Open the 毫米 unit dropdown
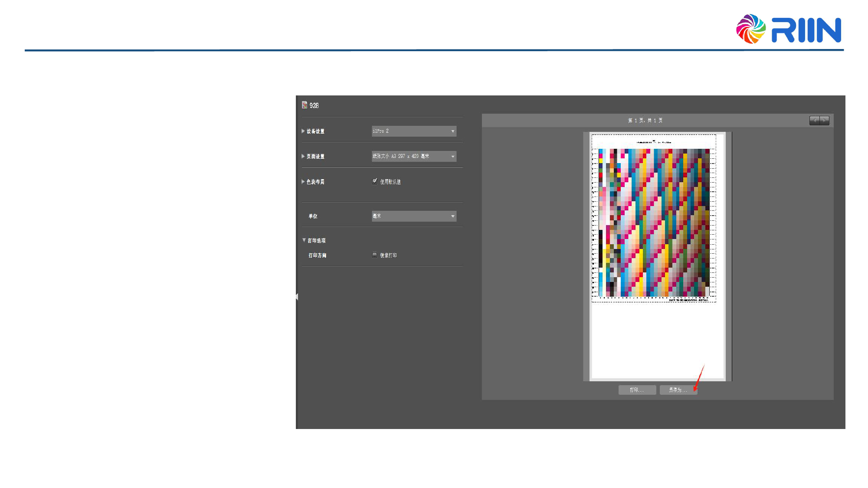The image size is (868, 488). pos(414,216)
